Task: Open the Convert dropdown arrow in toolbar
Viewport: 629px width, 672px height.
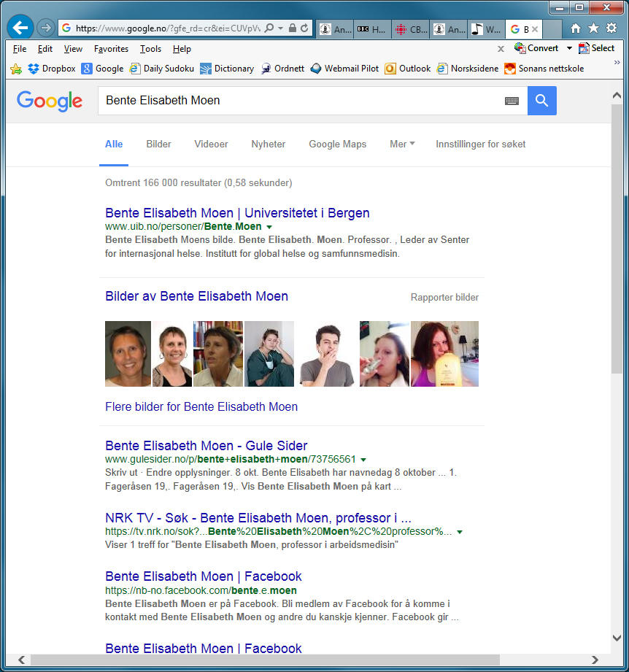Action: pyautogui.click(x=569, y=49)
